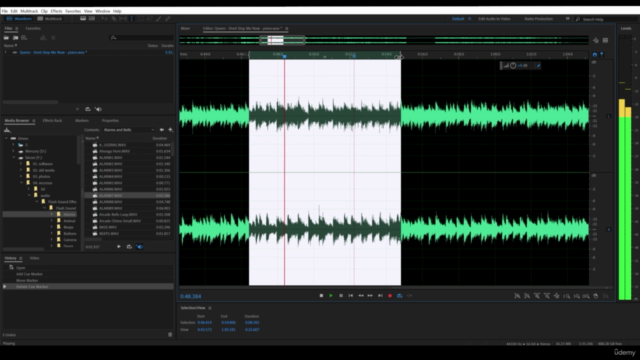This screenshot has width=640, height=360.
Task: Pause playback in the transport bar
Action: coord(341,296)
